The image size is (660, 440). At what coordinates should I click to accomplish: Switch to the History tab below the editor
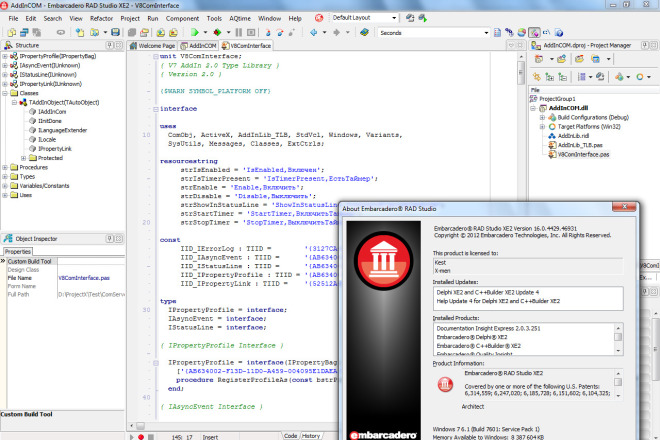(x=311, y=436)
